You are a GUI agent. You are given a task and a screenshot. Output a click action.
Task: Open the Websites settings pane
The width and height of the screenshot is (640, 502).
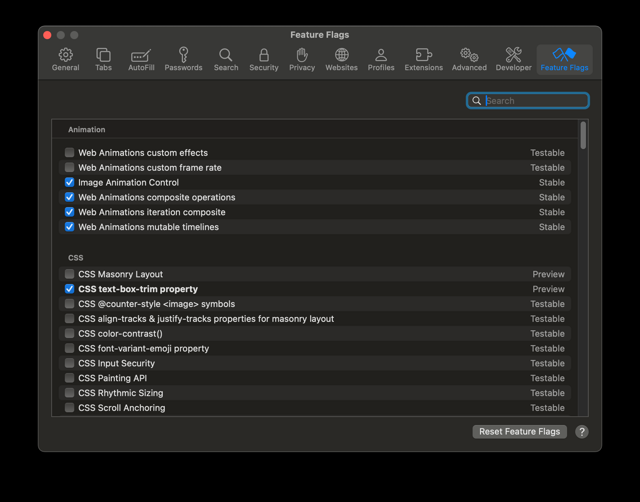pyautogui.click(x=341, y=60)
